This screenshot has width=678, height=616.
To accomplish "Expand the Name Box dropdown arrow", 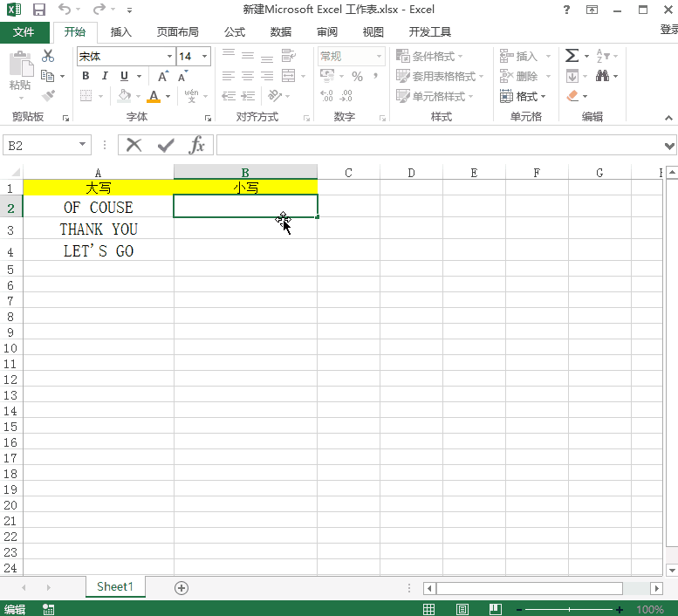I will (82, 144).
